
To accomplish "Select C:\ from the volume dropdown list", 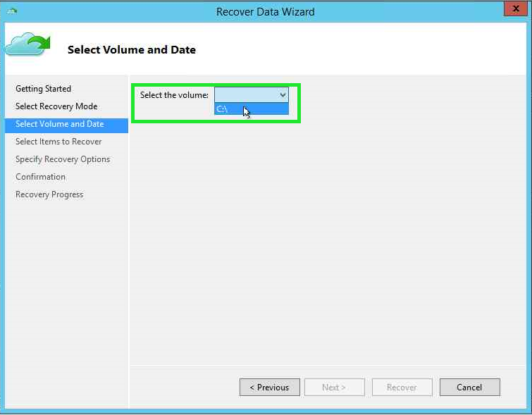I will (252, 109).
